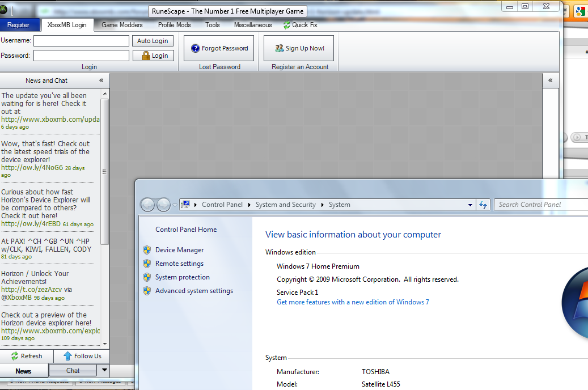588x390 pixels.
Task: Expand the right side panel chevron
Action: click(x=550, y=80)
